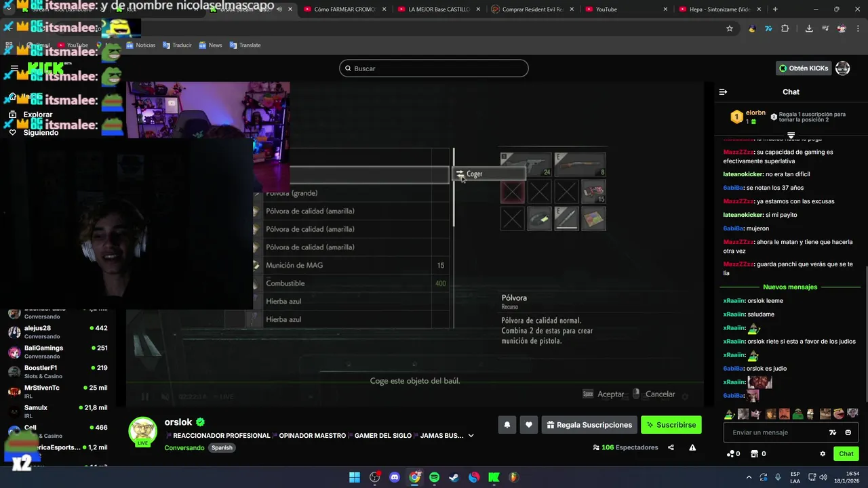Open the BaliGamings channel in the sidebar
The width and height of the screenshot is (868, 488).
point(58,352)
